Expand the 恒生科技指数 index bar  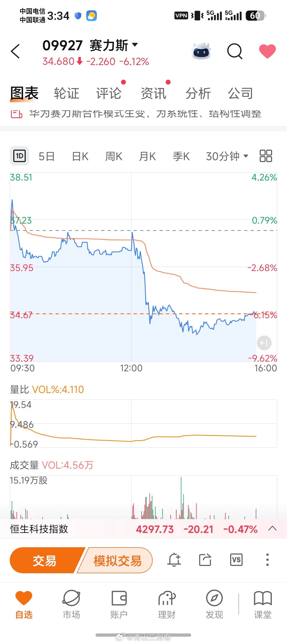pos(272,528)
